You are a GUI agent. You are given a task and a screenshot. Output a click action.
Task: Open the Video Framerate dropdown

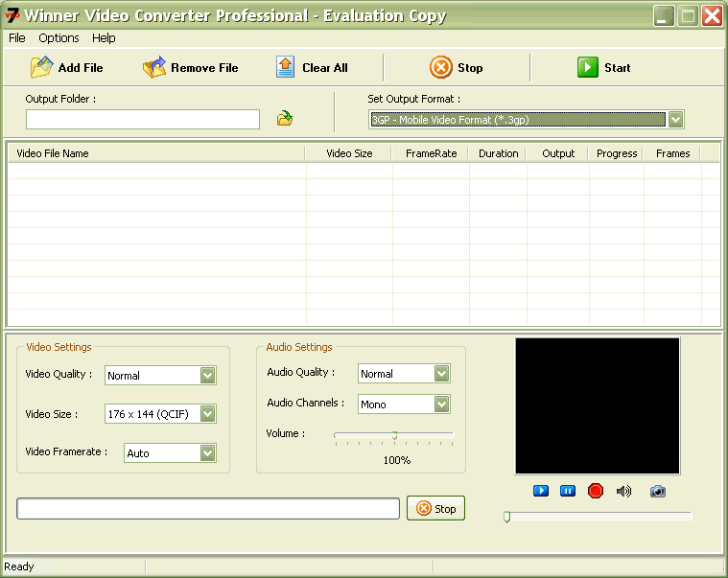click(207, 453)
